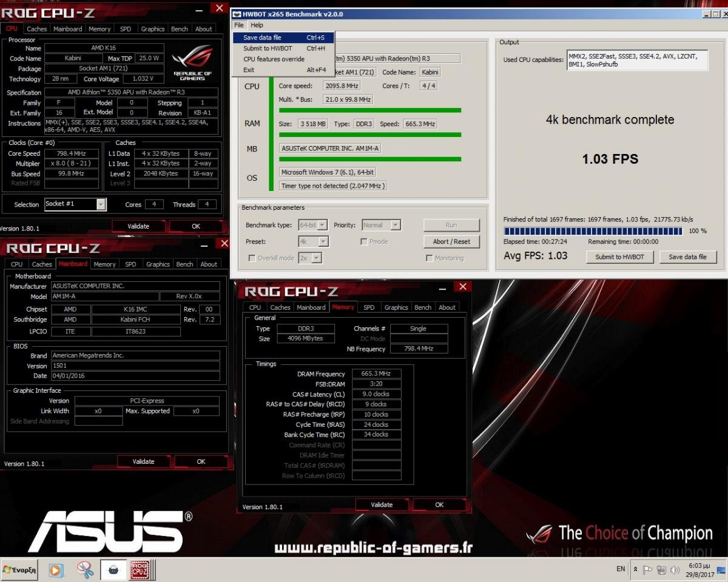Viewport: 728px width, 582px height.
Task: Toggle the Overkill mode checkbox
Action: [x=252, y=258]
